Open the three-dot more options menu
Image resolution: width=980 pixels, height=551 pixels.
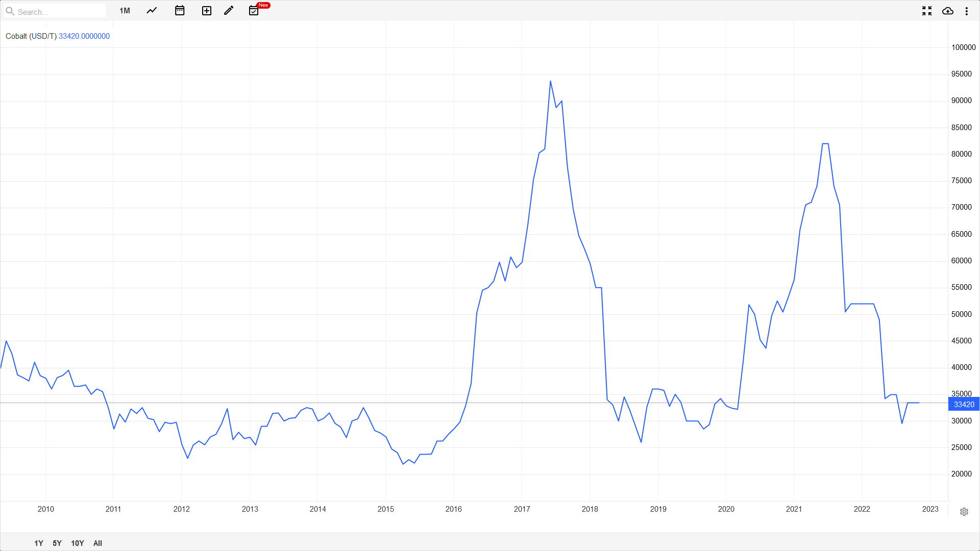[x=966, y=11]
